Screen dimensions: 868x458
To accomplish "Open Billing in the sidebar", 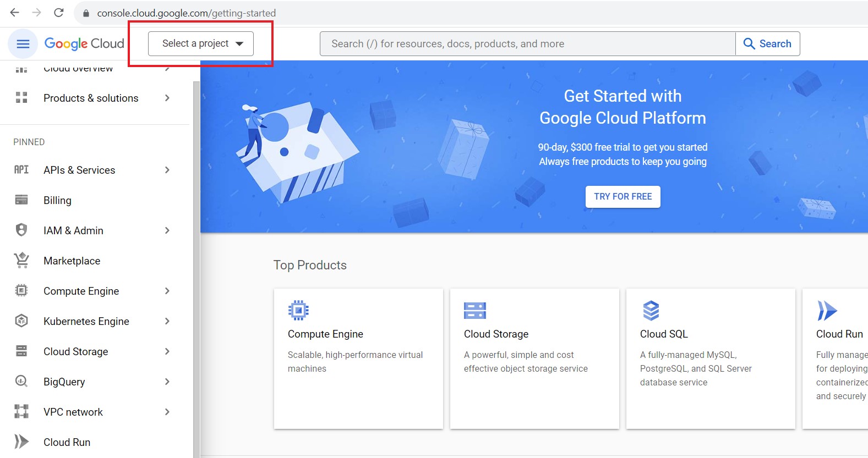I will coord(57,200).
